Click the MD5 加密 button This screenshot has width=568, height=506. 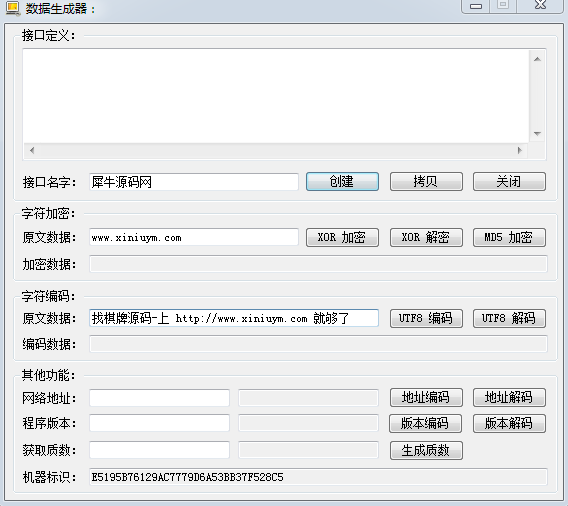pos(509,238)
